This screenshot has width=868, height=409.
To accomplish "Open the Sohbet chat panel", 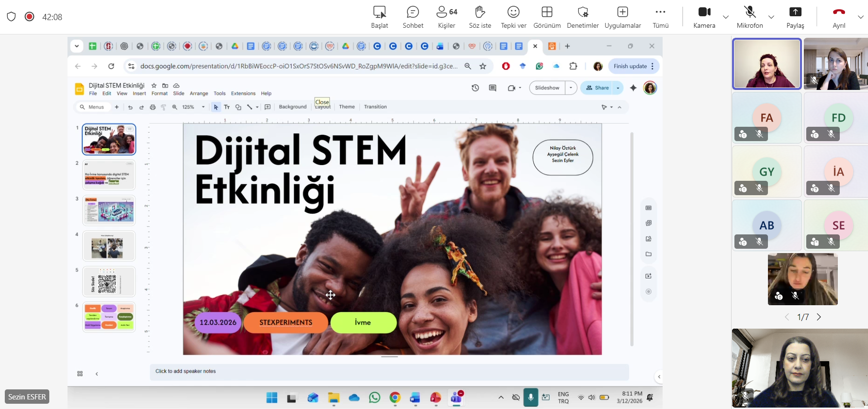I will coord(413,17).
